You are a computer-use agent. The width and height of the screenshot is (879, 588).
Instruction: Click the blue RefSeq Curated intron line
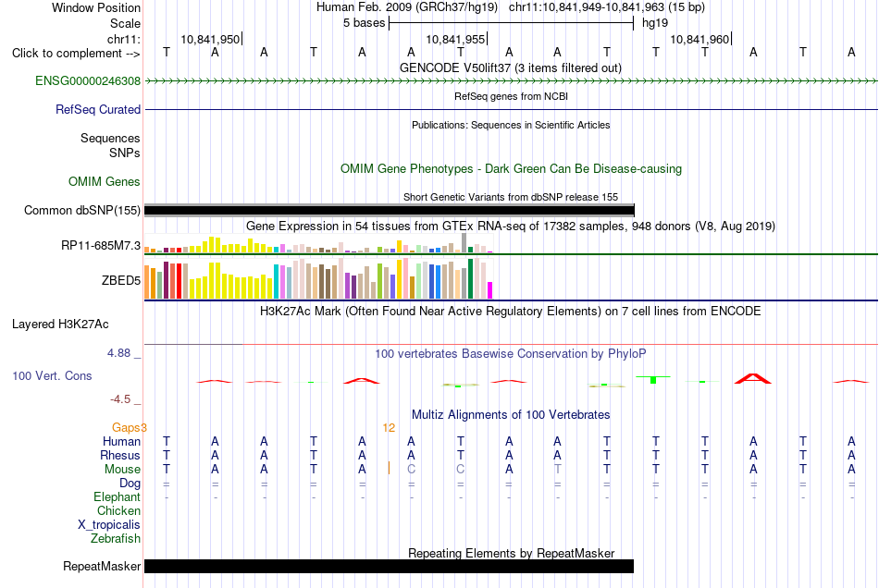[511, 110]
